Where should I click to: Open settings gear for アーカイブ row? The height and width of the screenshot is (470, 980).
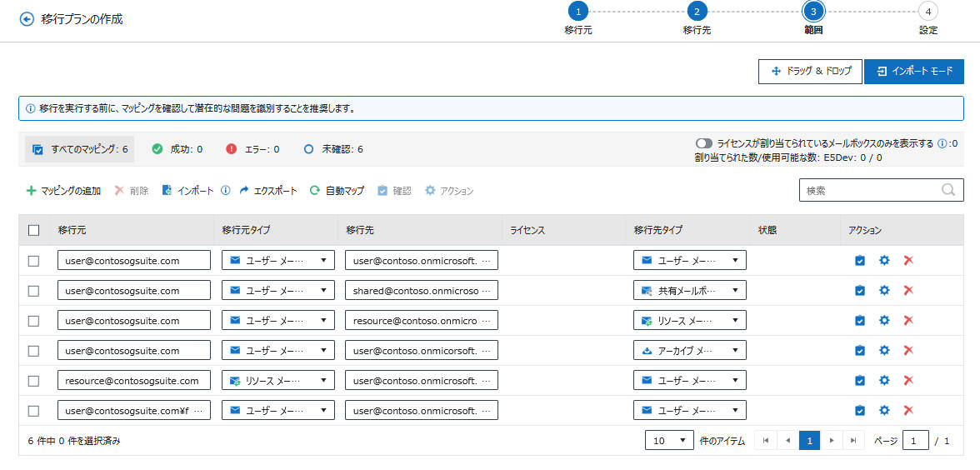(883, 350)
